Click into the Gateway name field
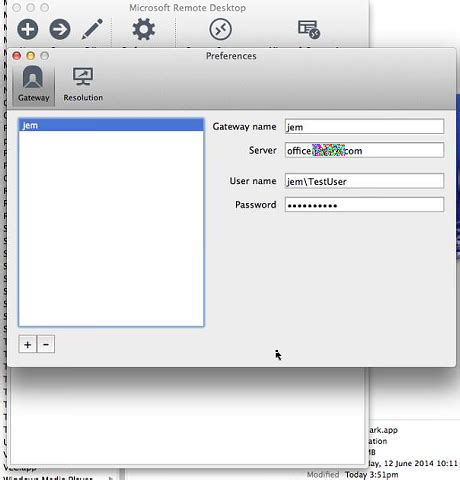Viewport: 460px width, 480px height. [x=364, y=127]
